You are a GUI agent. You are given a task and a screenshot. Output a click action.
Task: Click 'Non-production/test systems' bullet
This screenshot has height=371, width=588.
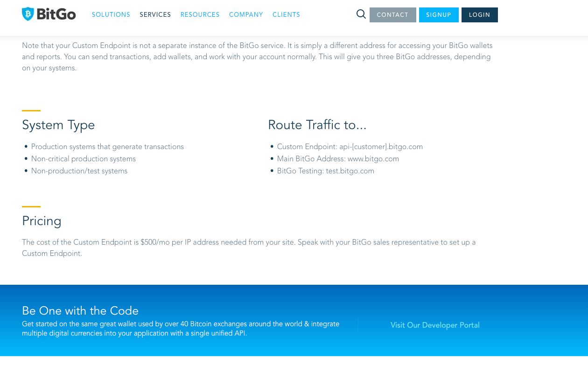(79, 171)
